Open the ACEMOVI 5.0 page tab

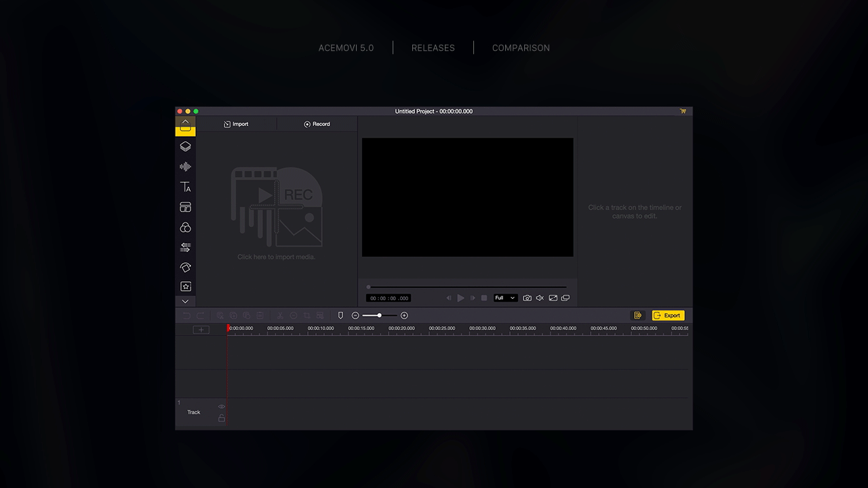tap(346, 48)
